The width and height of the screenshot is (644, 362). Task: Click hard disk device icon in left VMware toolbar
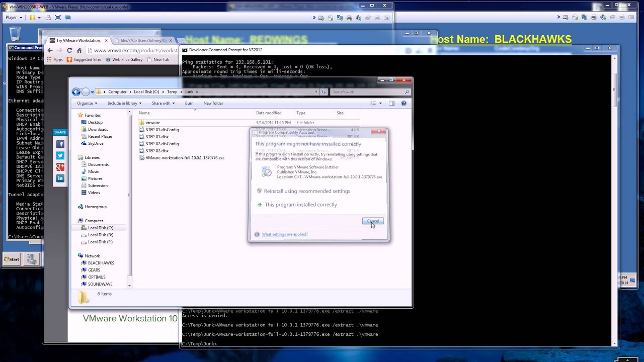coord(321,18)
